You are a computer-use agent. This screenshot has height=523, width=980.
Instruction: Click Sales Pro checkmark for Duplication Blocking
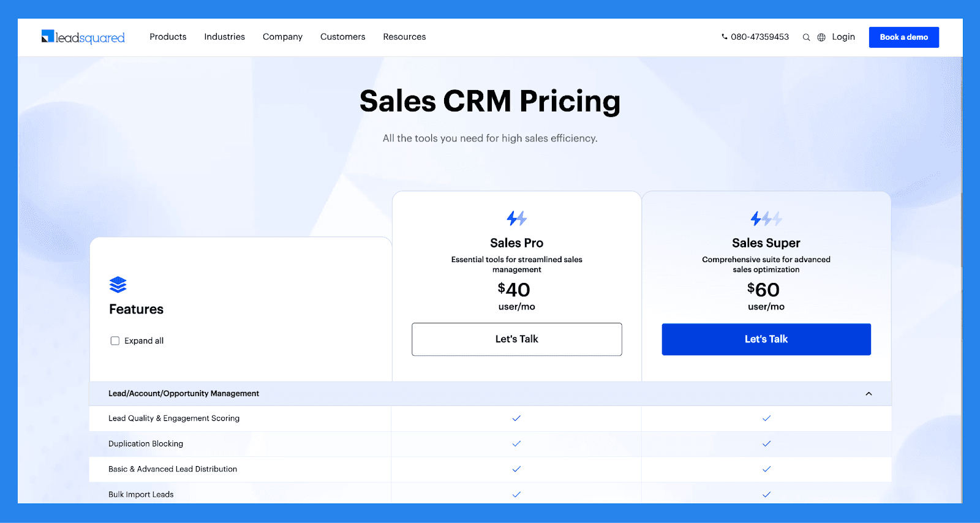pos(516,443)
